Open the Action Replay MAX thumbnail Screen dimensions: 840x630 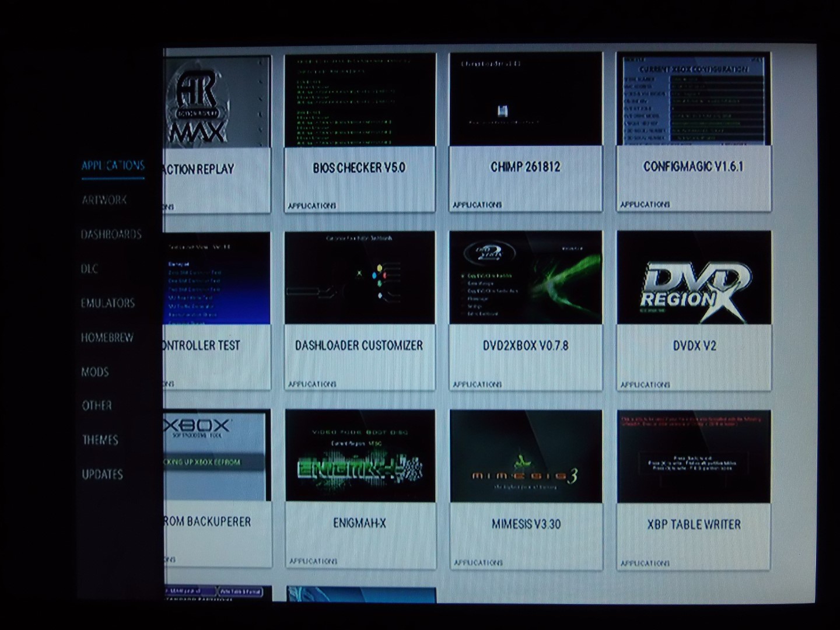pyautogui.click(x=218, y=101)
